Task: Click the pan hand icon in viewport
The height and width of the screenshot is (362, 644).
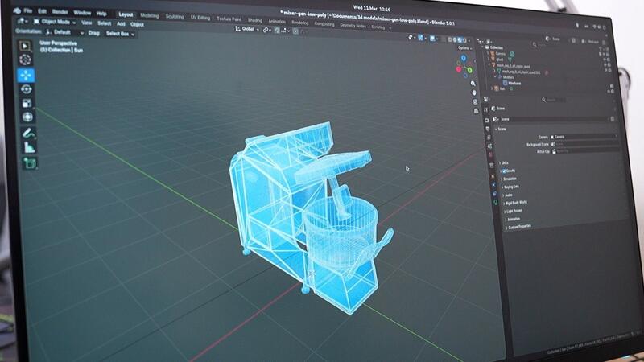Action: (x=474, y=92)
